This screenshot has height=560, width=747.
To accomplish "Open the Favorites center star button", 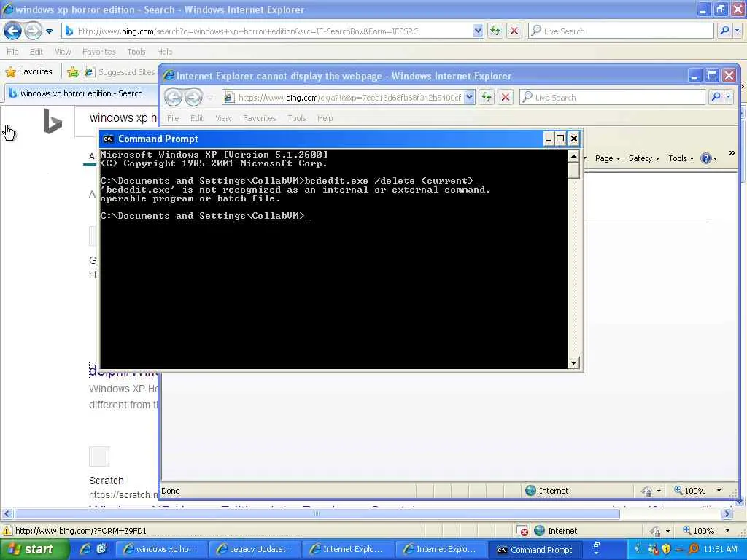I will point(28,72).
